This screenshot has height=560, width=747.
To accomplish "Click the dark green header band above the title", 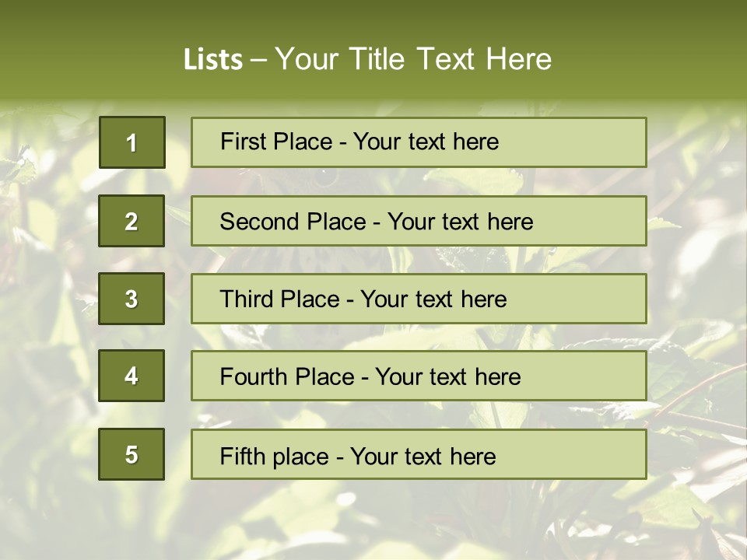I will pyautogui.click(x=373, y=17).
